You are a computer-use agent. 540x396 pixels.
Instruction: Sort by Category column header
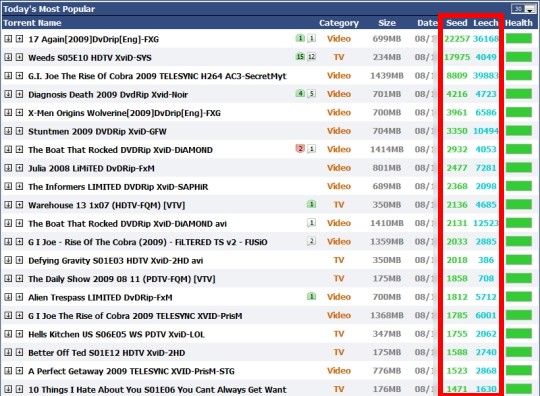(x=339, y=23)
